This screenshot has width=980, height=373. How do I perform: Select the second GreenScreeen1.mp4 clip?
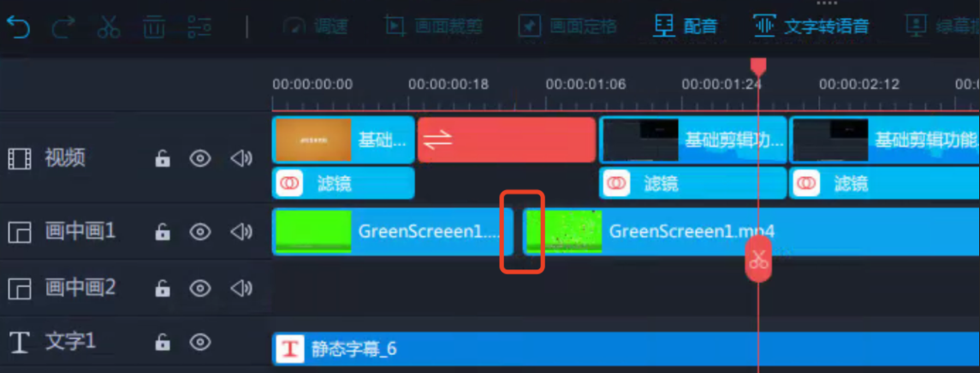point(751,232)
